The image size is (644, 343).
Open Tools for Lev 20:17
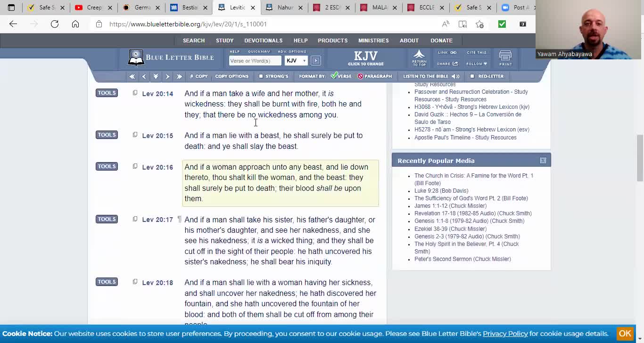click(107, 219)
